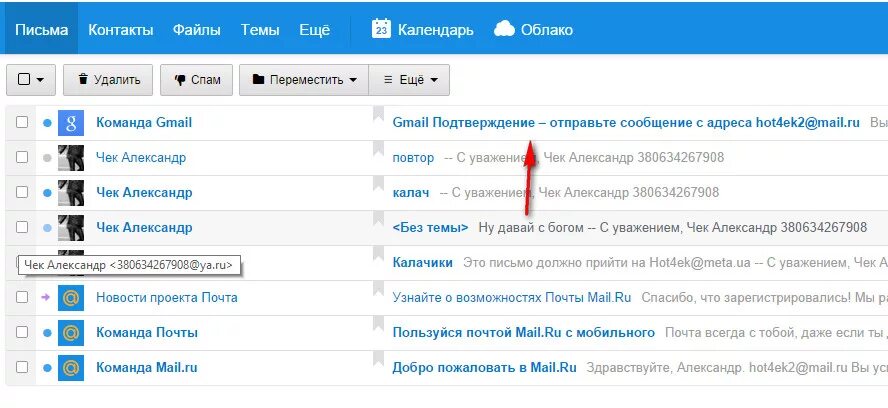
Task: Open the Переместить dropdown
Action: coord(304,80)
